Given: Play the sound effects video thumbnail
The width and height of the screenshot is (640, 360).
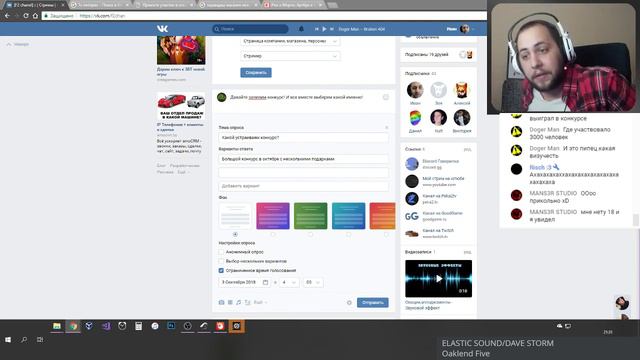Looking at the screenshot, I should (x=438, y=278).
